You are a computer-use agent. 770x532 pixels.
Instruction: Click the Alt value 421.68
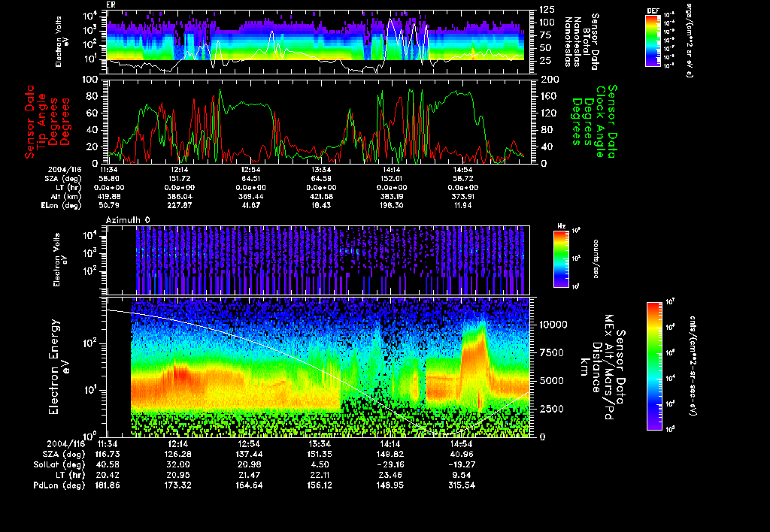320,196
